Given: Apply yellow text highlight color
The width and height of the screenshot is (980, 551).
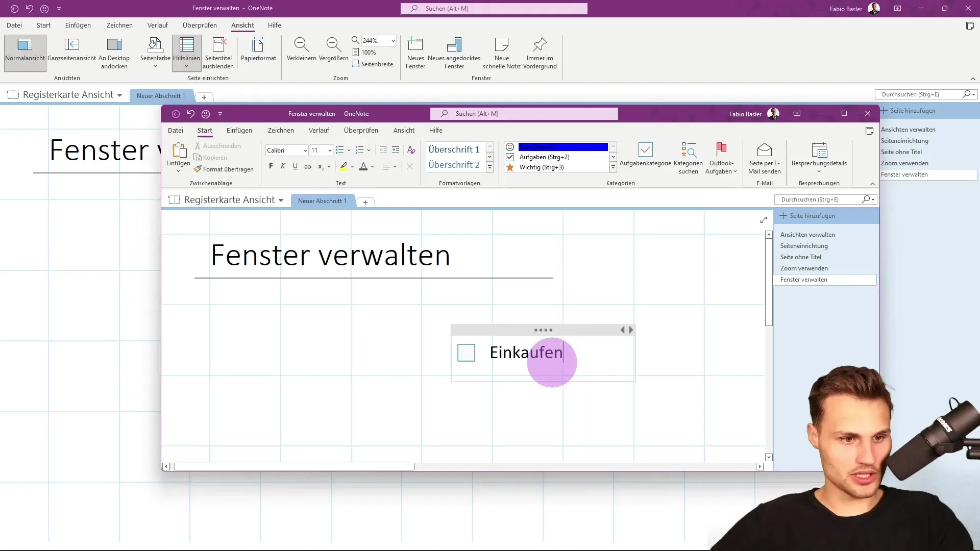Looking at the screenshot, I should [x=344, y=166].
